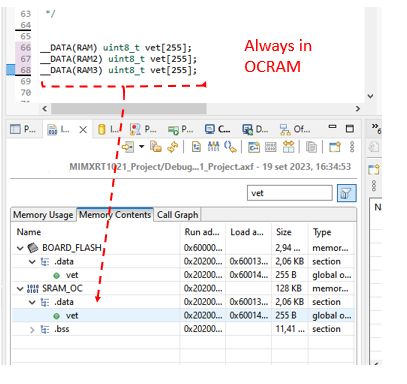Click 0x60000... run address of BOARD_FLASH
The width and height of the screenshot is (407, 384).
[203, 248]
